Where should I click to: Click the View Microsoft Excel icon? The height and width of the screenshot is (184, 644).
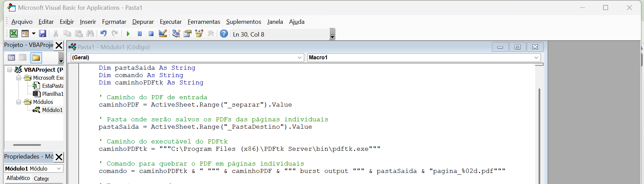pos(14,34)
